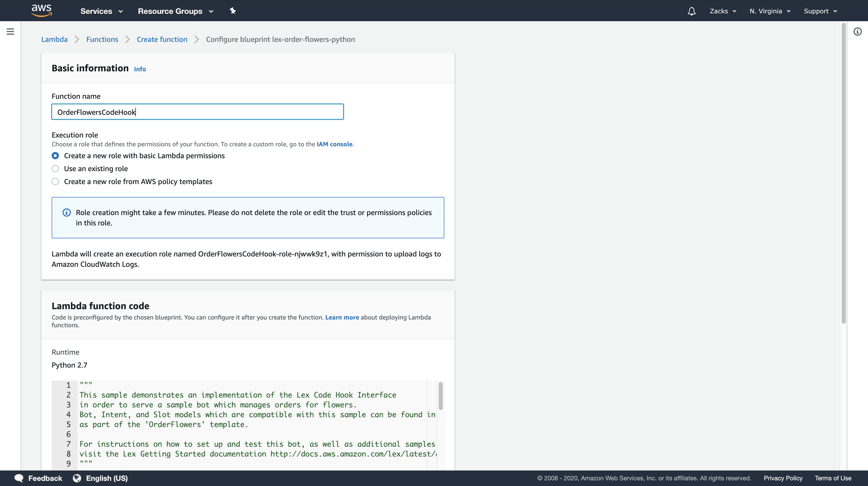868x486 pixels.
Task: Click the info icon in role creation notice
Action: (67, 212)
